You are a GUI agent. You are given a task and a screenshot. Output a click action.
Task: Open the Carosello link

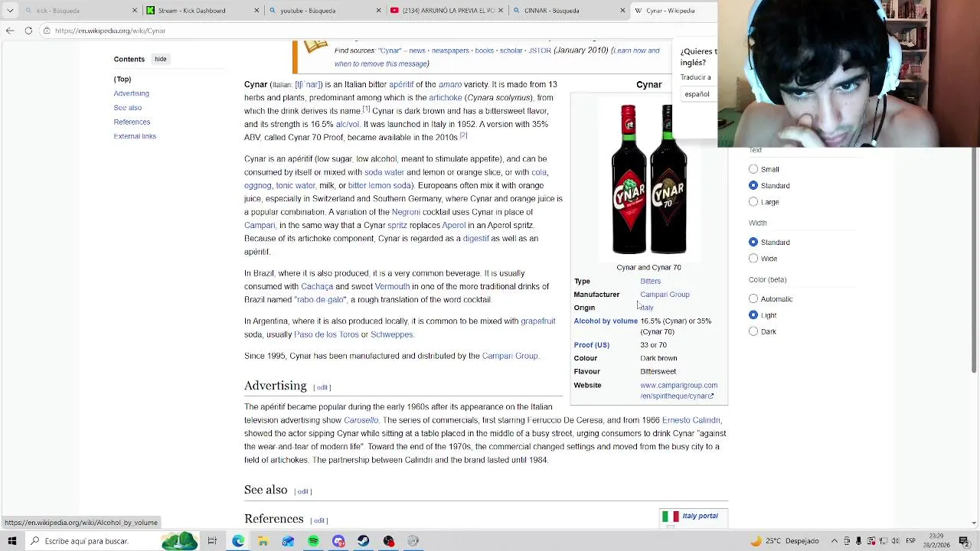[361, 420]
